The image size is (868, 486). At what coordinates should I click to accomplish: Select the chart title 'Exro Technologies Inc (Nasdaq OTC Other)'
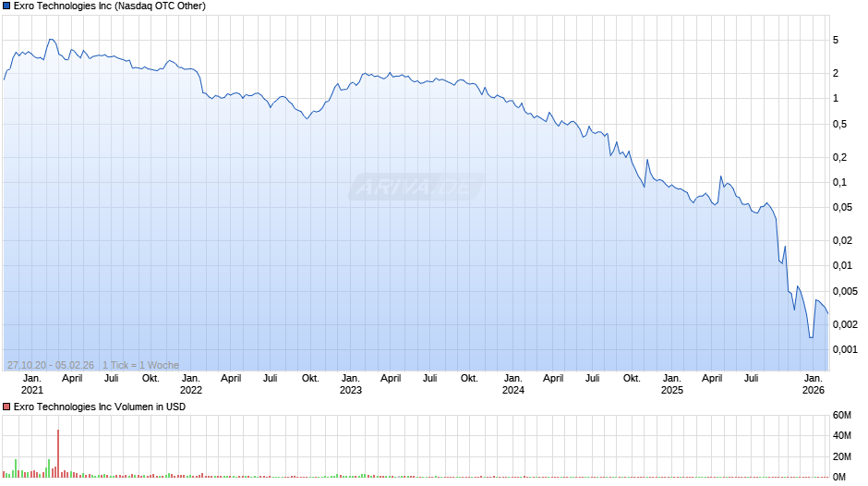point(110,6)
